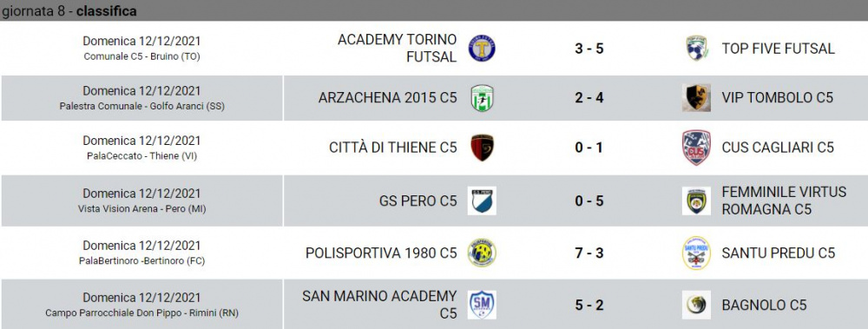Image resolution: width=868 pixels, height=329 pixels.
Task: Select the Bagnolo C5 logo
Action: (696, 306)
